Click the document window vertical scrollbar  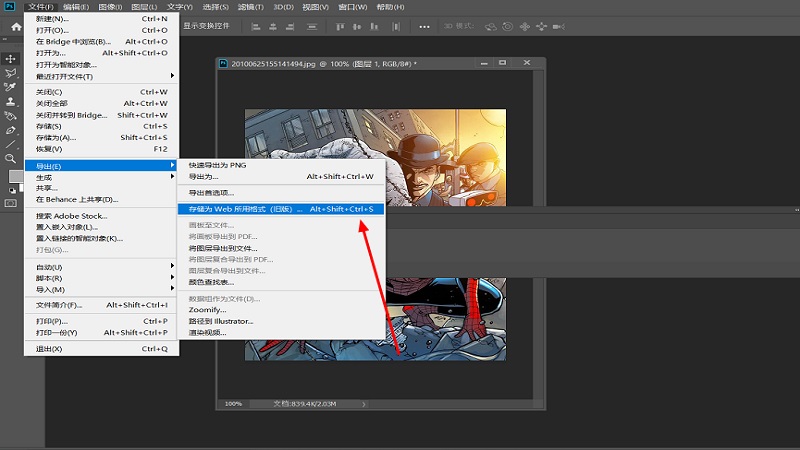coord(538,235)
